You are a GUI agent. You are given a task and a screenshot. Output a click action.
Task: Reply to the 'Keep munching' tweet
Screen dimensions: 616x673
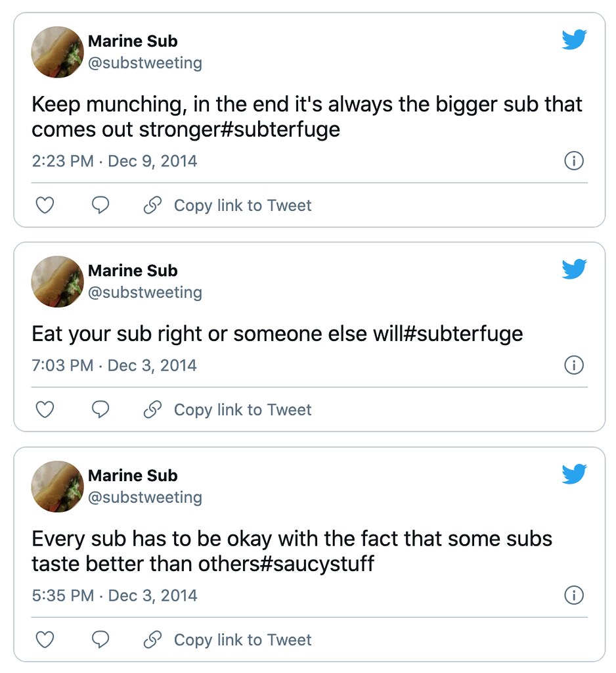pos(100,205)
